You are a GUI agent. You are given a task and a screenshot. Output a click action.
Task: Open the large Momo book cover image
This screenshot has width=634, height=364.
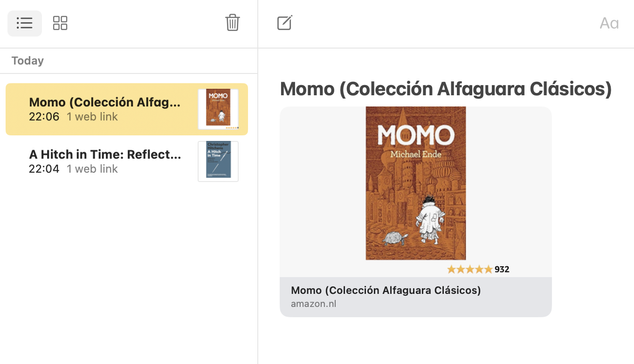[416, 183]
